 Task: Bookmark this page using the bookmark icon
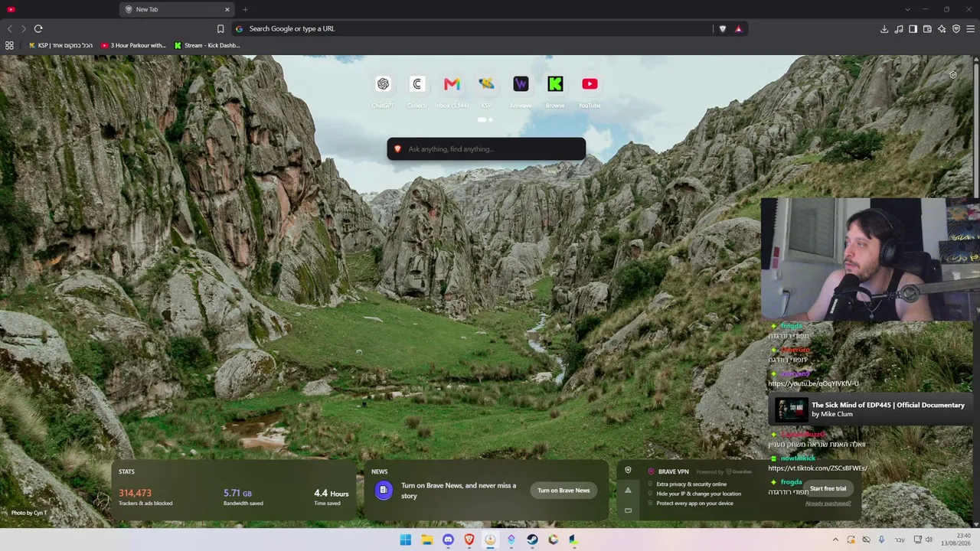tap(220, 29)
